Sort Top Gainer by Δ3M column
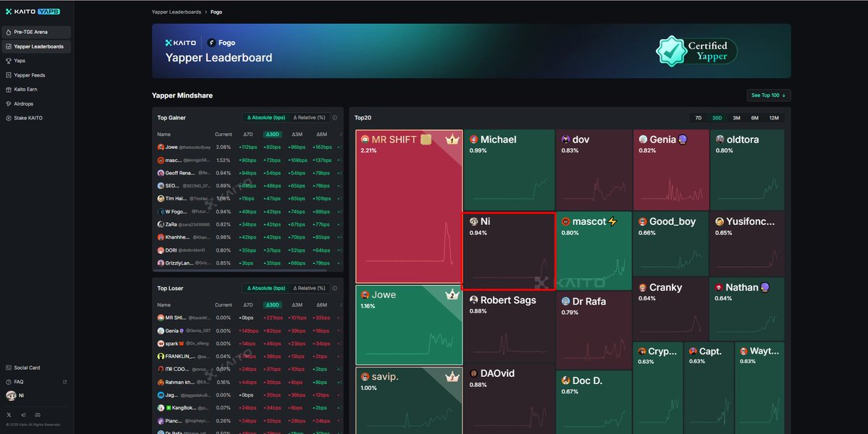 [x=298, y=135]
